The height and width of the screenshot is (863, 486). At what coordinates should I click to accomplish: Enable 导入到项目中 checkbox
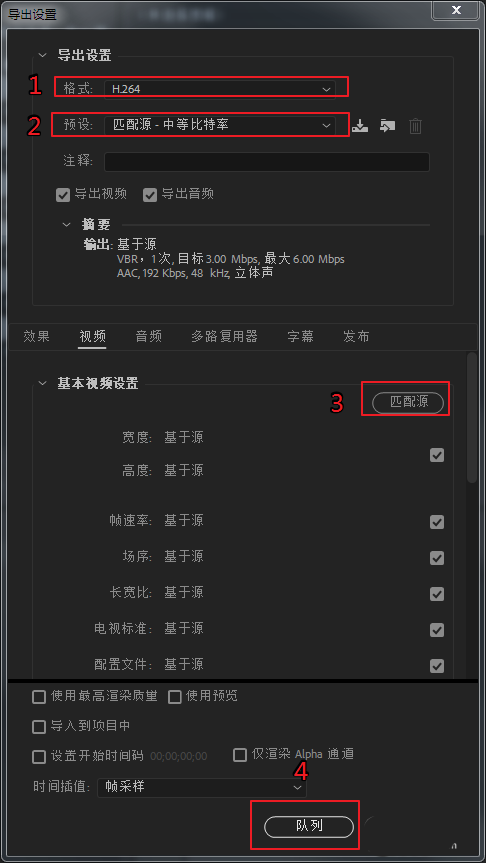tap(39, 727)
